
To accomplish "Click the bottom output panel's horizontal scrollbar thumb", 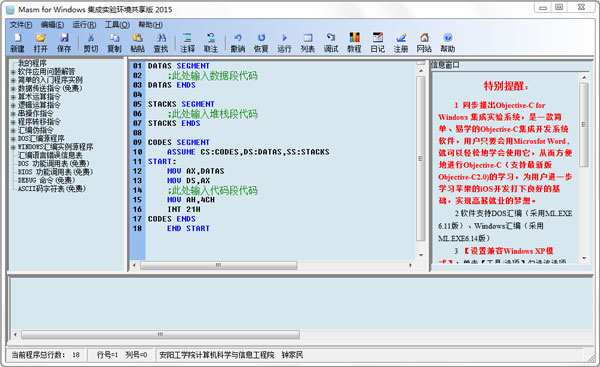I will click(x=160, y=335).
